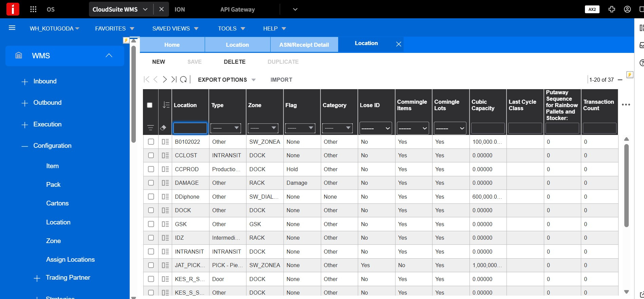Image resolution: width=644 pixels, height=299 pixels.
Task: Open the EXPORT OPTIONS dropdown
Action: [x=227, y=80]
